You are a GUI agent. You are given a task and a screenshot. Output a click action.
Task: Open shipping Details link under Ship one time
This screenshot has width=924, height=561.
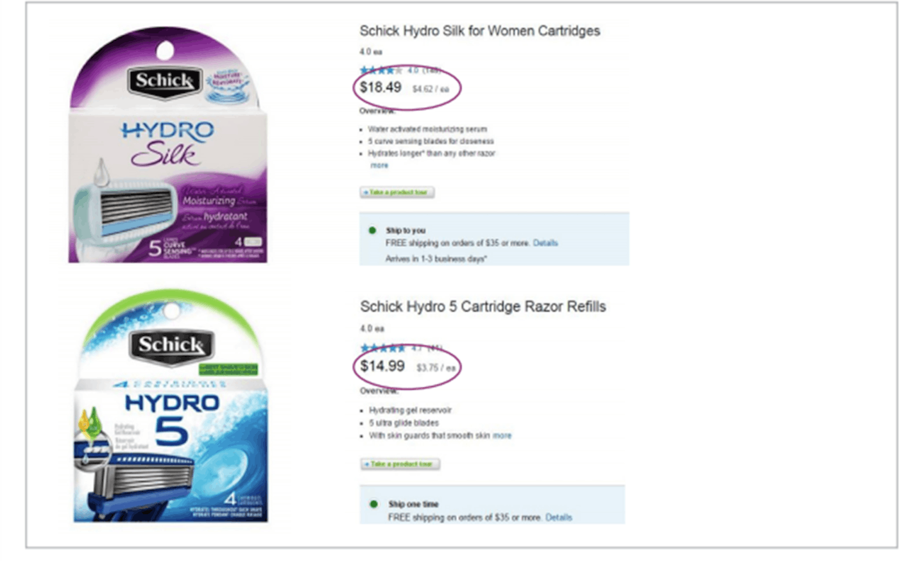point(559,517)
